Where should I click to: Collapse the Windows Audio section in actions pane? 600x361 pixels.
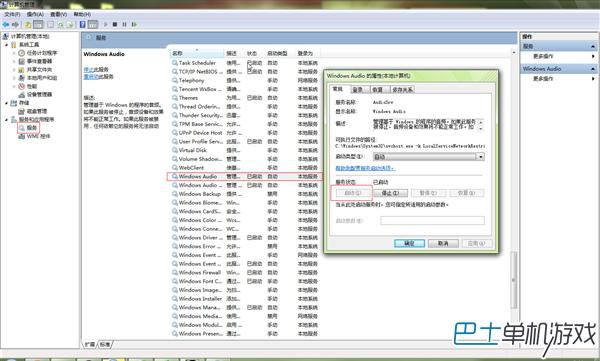click(x=593, y=69)
